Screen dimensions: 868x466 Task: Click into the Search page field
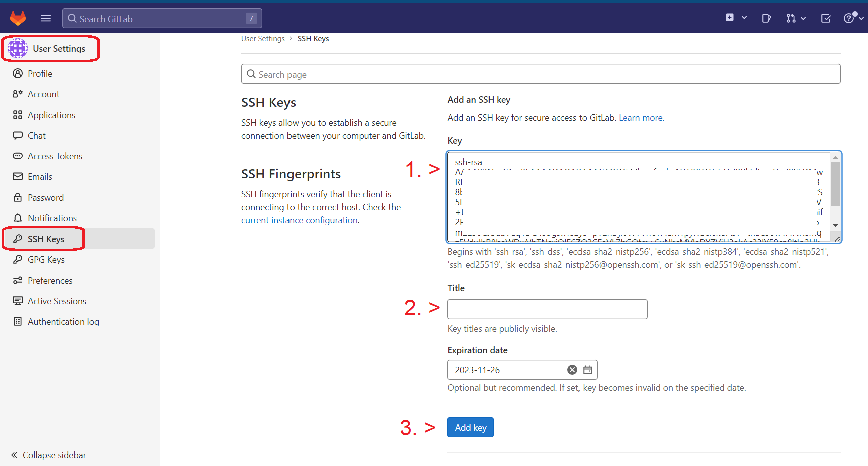[x=541, y=74]
